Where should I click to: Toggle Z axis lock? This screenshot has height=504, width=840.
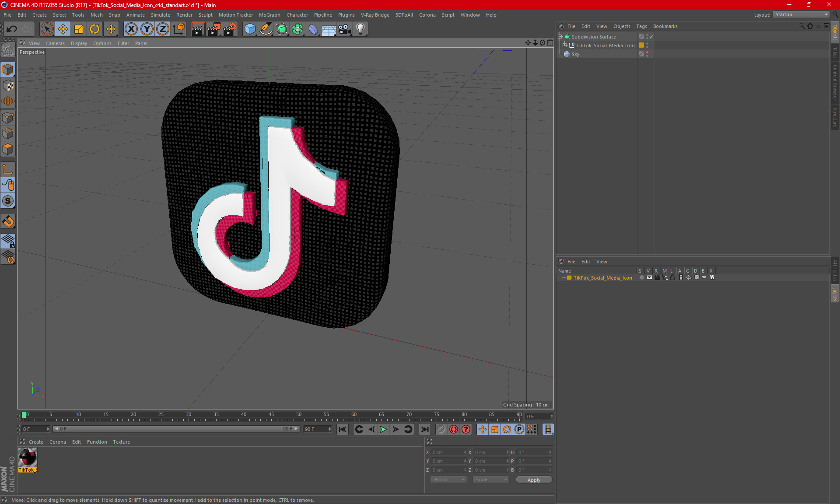163,29
